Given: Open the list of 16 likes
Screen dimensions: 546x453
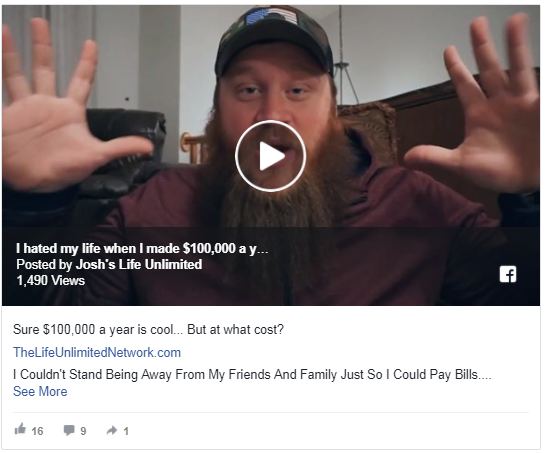Looking at the screenshot, I should (37, 431).
